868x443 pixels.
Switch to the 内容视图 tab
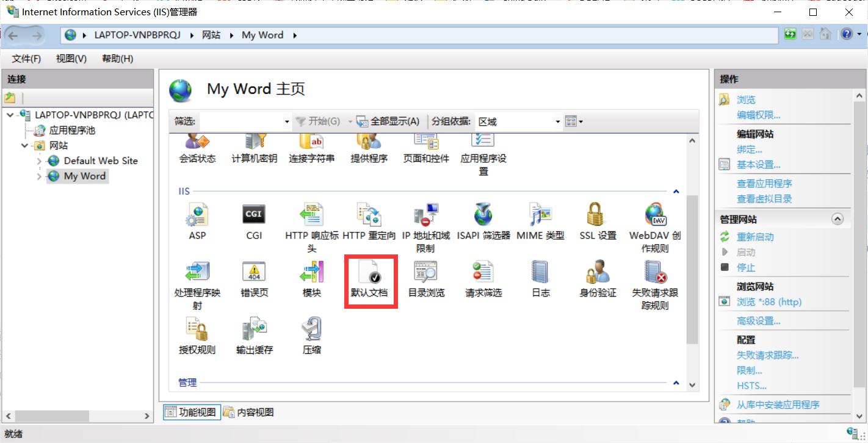(x=250, y=412)
